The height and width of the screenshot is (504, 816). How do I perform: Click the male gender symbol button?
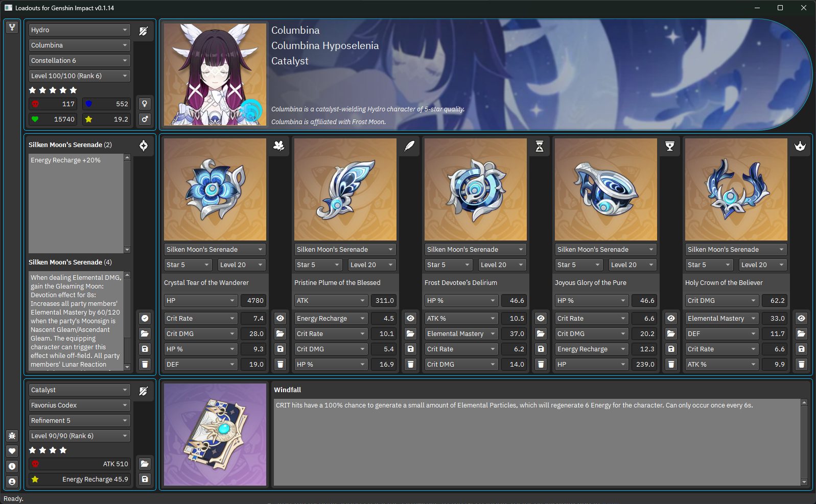(145, 119)
